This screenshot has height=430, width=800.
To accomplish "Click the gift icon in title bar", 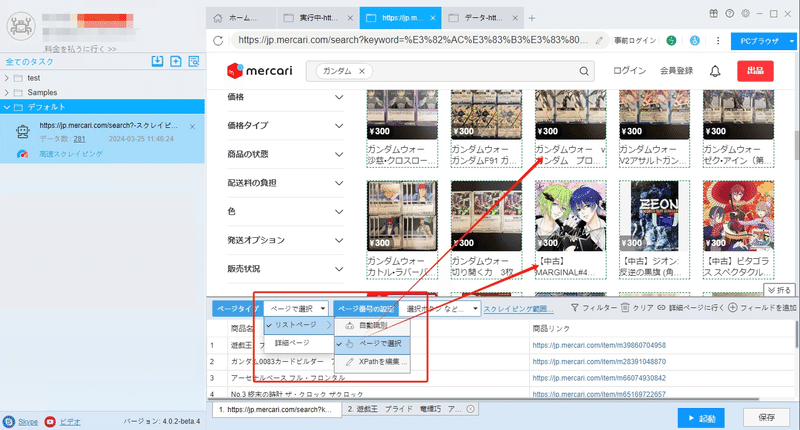I will tap(714, 14).
